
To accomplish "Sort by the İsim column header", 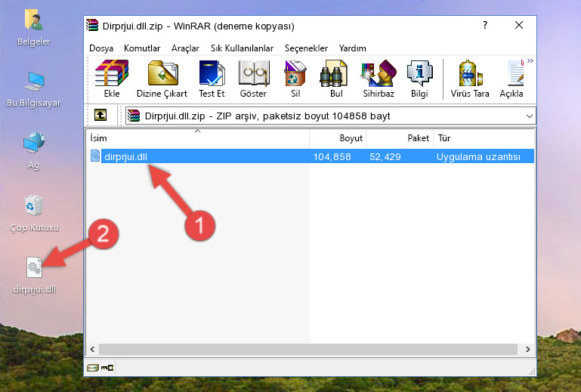I will 198,137.
